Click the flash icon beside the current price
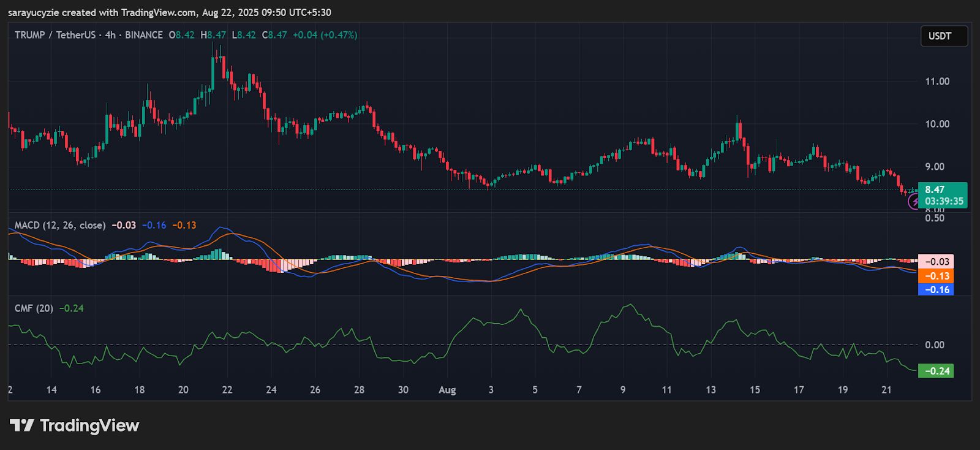 coord(914,201)
